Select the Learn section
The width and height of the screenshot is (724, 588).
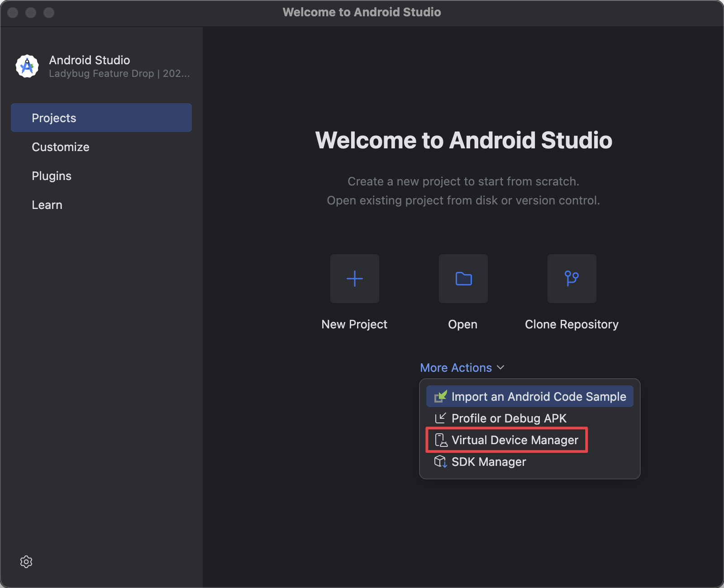coord(47,204)
